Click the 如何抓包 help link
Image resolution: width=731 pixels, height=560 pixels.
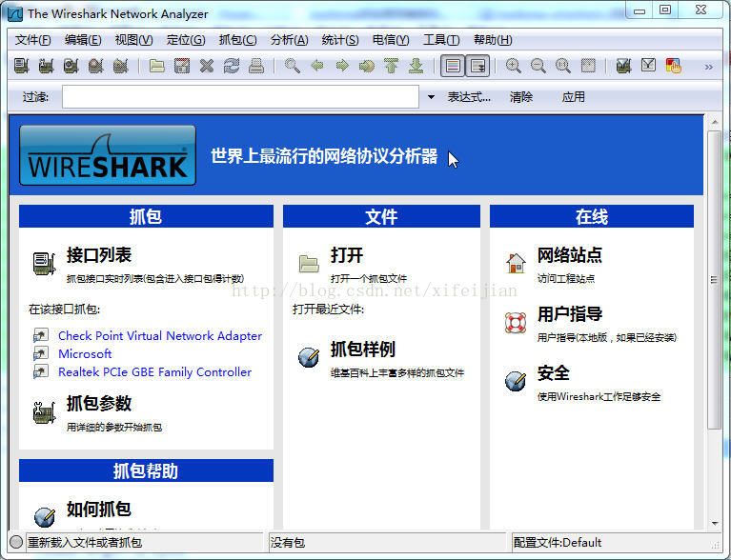click(x=99, y=510)
